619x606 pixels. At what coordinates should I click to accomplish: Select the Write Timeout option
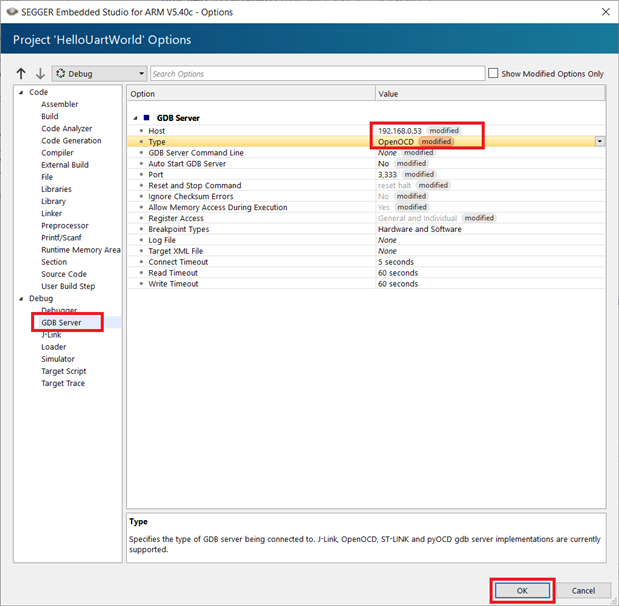tap(366, 284)
